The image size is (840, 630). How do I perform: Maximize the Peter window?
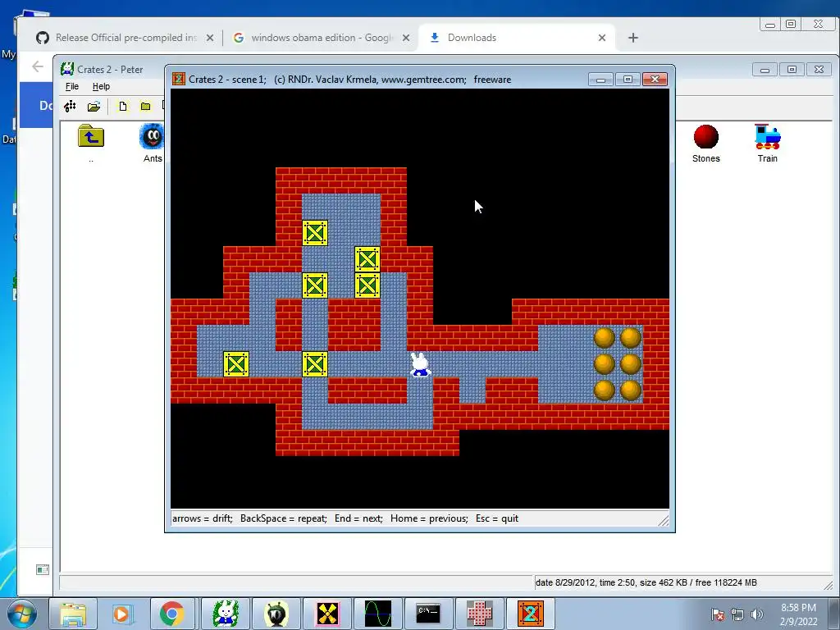coord(792,69)
